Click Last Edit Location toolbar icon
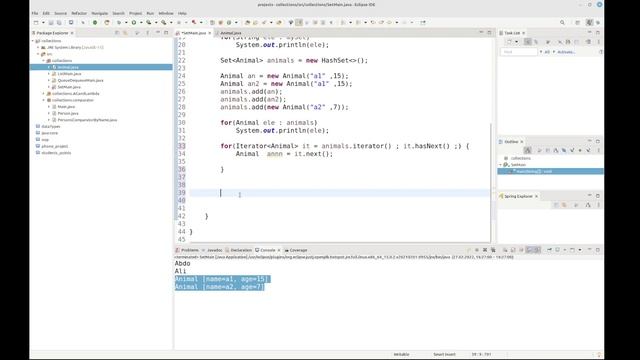Image resolution: width=640 pixels, height=360 pixels. 373,22
